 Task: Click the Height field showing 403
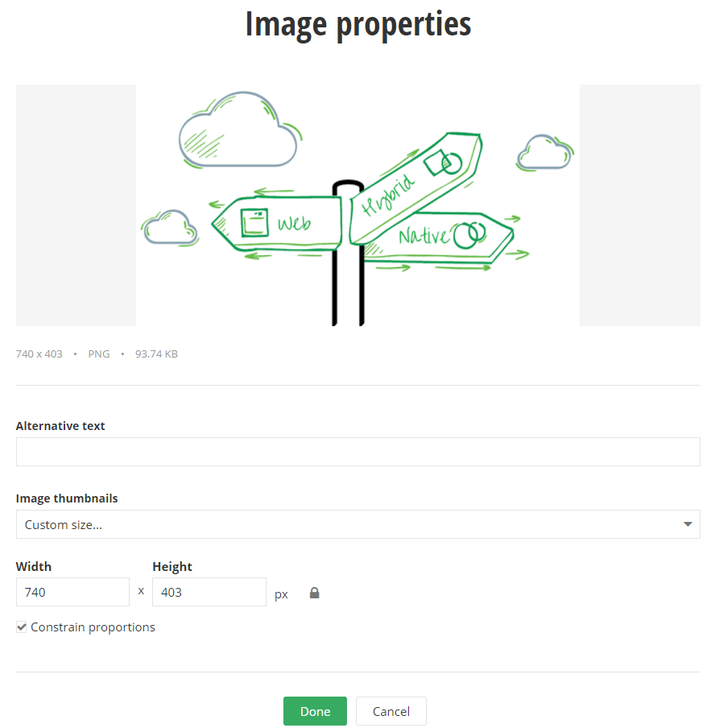pyautogui.click(x=209, y=591)
